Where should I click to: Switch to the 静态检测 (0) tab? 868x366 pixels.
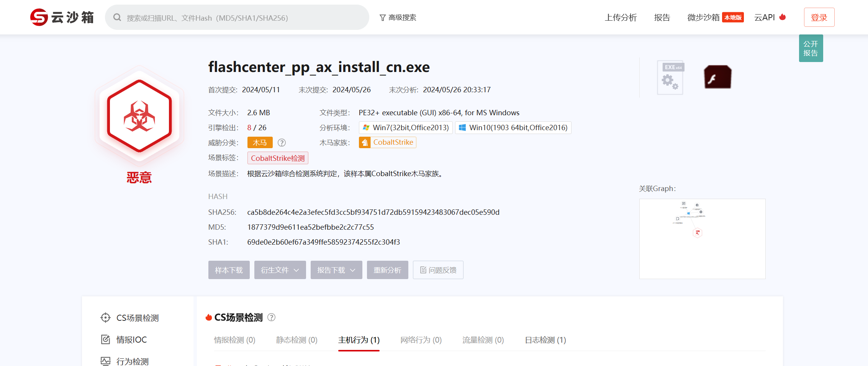click(296, 340)
